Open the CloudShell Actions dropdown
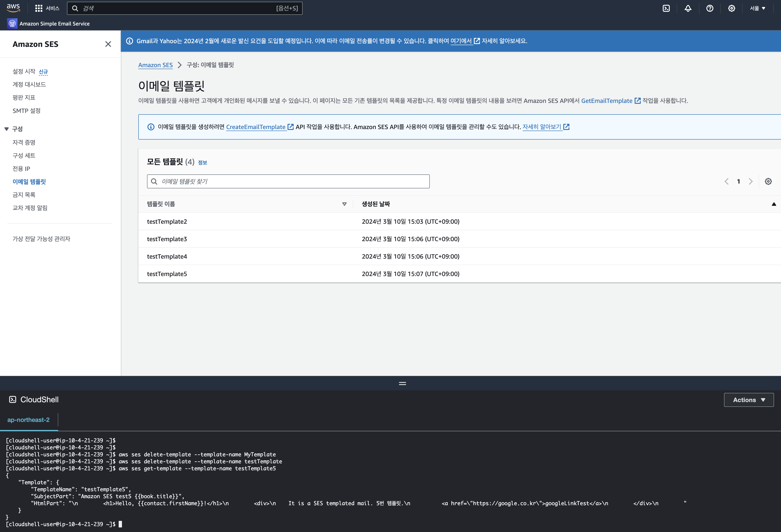Image resolution: width=781 pixels, height=532 pixels. click(749, 400)
